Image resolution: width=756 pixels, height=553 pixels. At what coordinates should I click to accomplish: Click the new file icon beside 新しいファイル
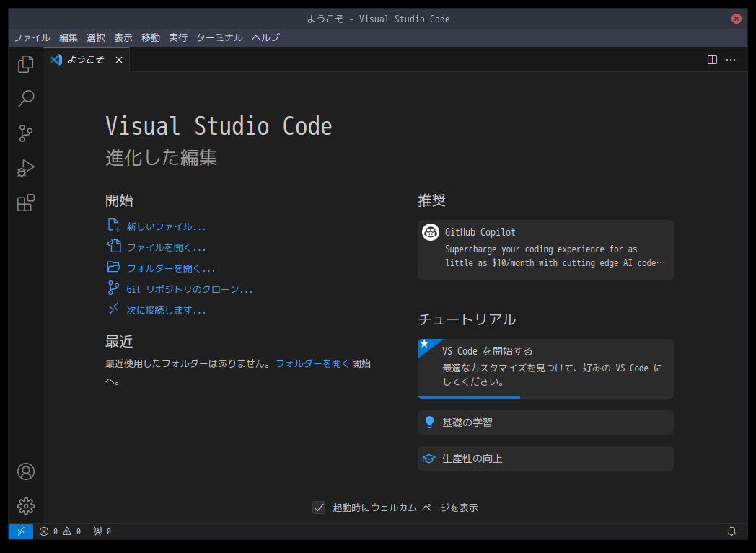pyautogui.click(x=114, y=226)
